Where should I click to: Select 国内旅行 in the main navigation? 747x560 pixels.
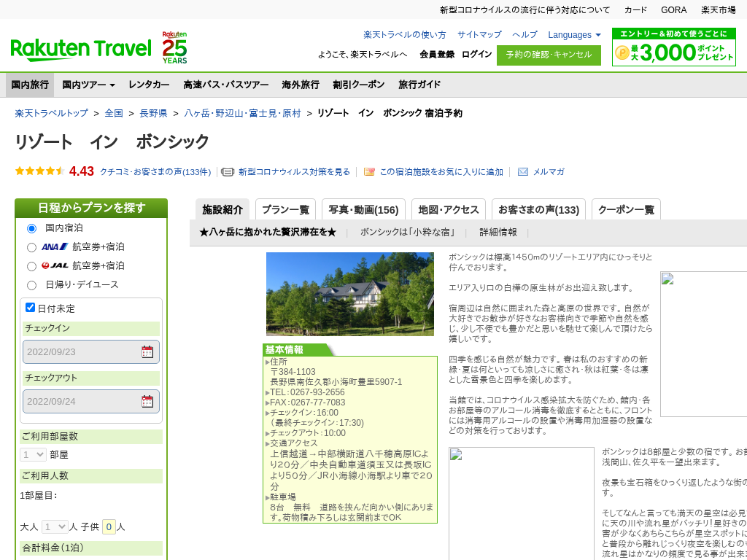(x=30, y=85)
